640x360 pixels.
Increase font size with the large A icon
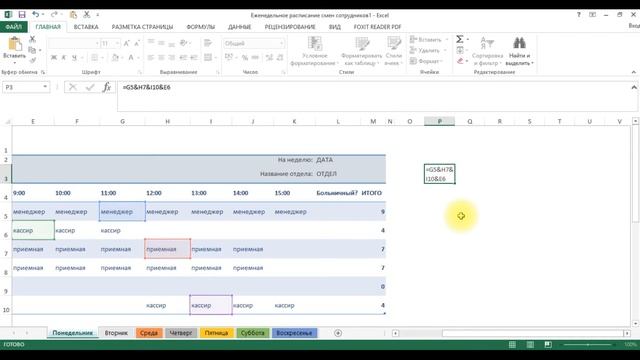point(127,43)
